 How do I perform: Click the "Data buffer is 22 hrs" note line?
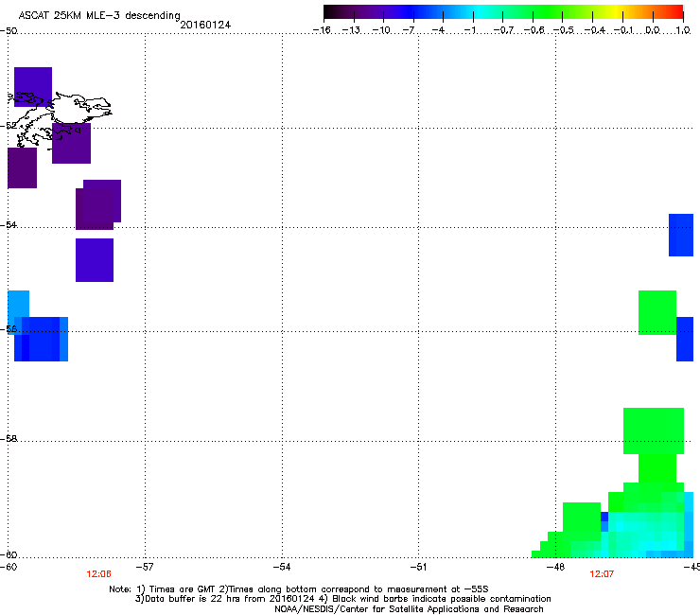tap(342, 599)
